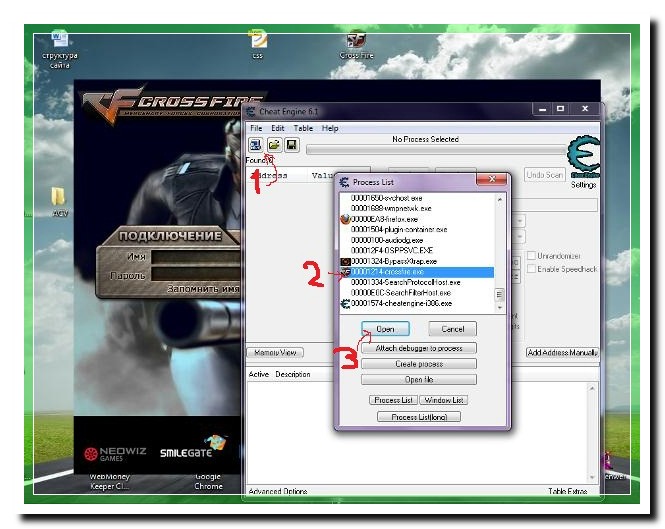Click the Window List button
665x529 pixels.
tap(444, 400)
